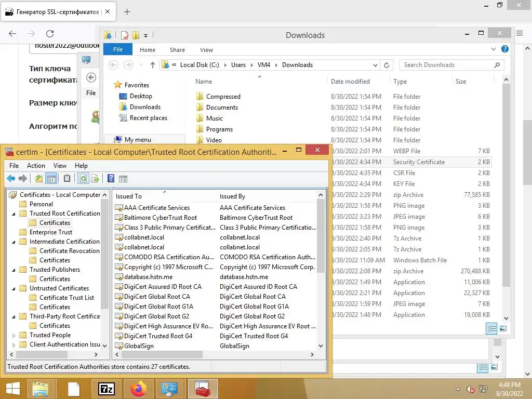Open the View menu in certlm
532x399 pixels.
tap(60, 166)
